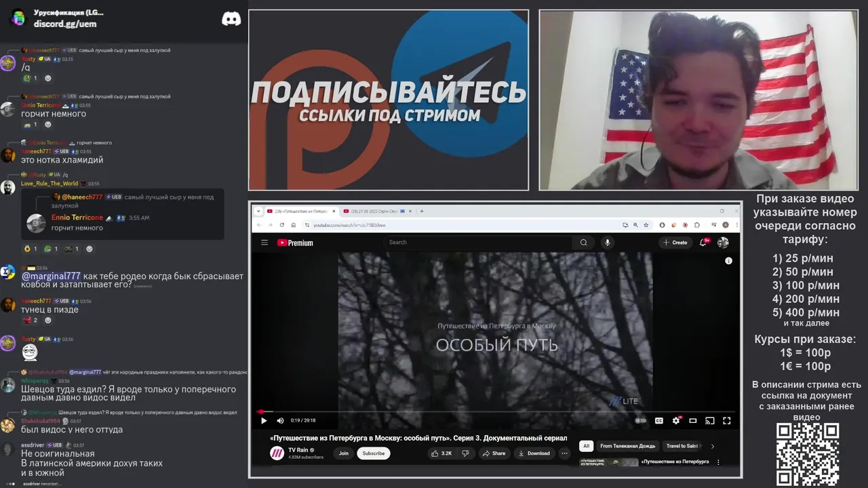868x488 pixels.
Task: Open a new browser tab
Action: (x=422, y=211)
